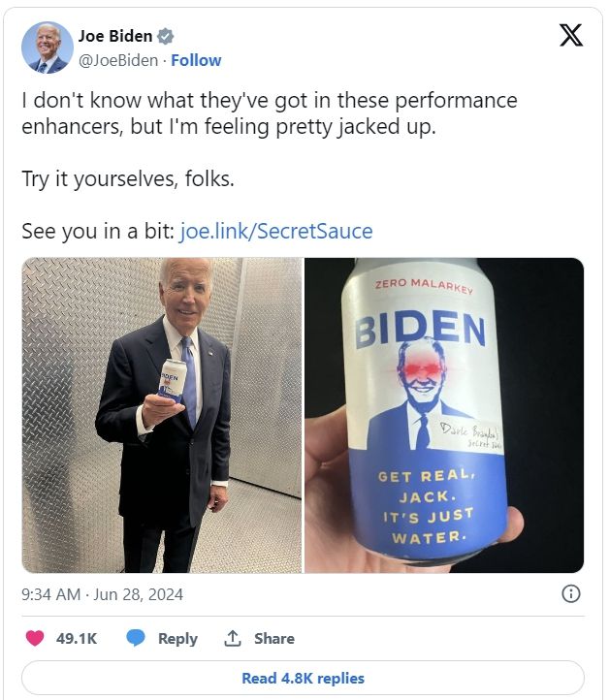Click the X logo icon
609x700 pixels.
(571, 37)
